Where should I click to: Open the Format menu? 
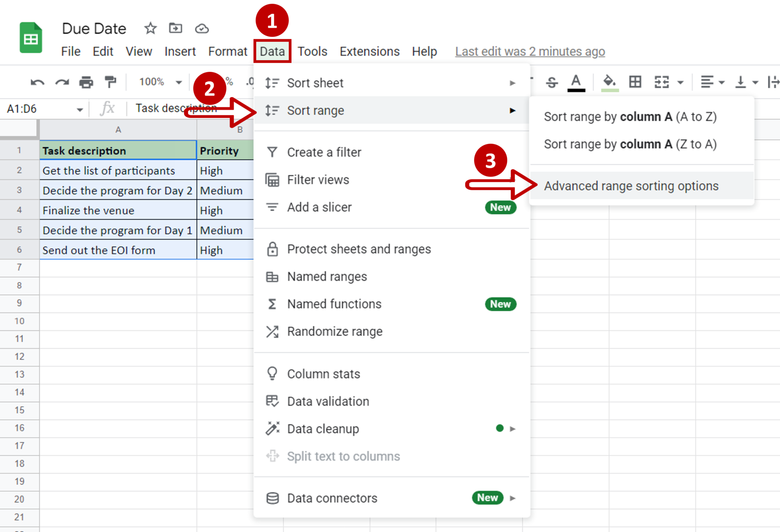tap(227, 51)
